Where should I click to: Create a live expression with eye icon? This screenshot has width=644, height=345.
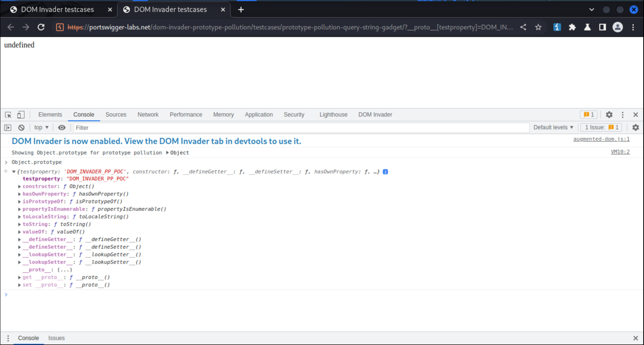click(x=62, y=128)
